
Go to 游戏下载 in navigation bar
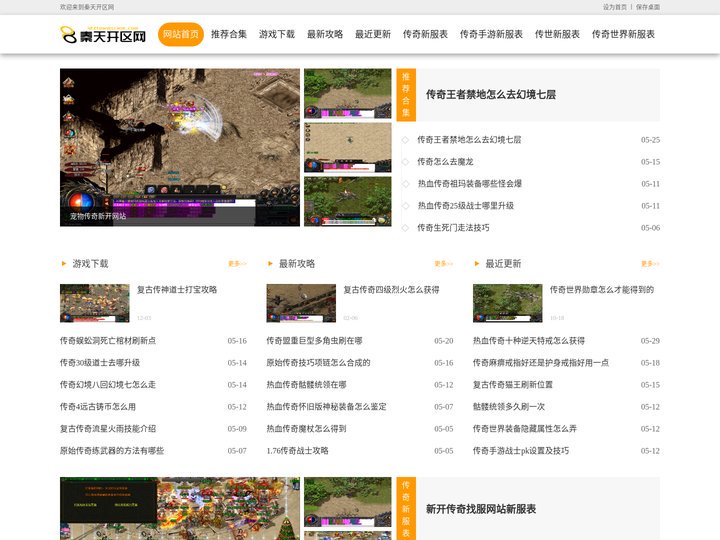[277, 34]
